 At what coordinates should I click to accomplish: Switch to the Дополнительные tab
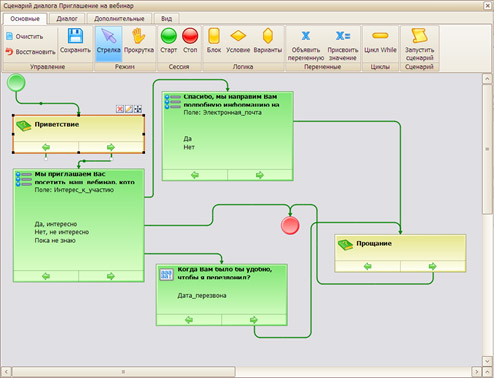[x=119, y=19]
